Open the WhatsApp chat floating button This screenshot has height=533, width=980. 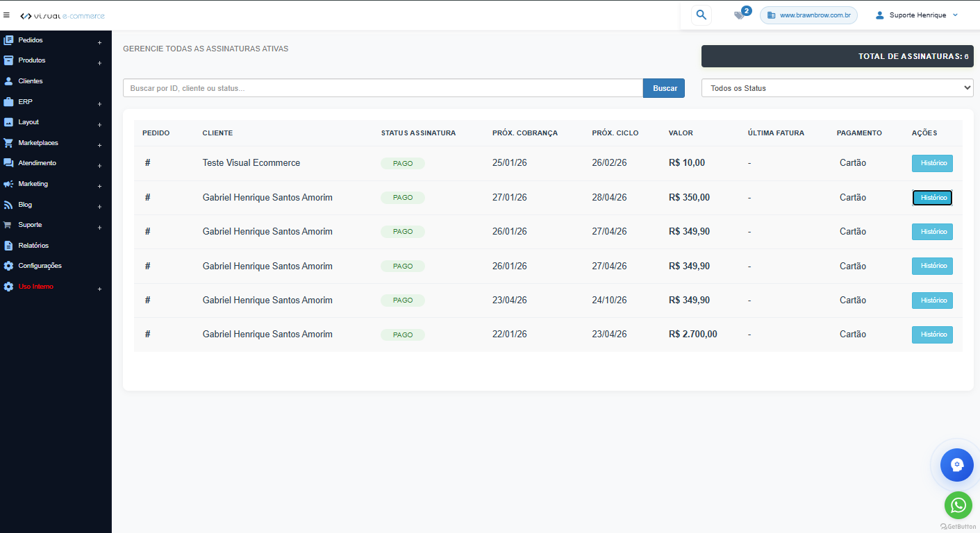(958, 505)
